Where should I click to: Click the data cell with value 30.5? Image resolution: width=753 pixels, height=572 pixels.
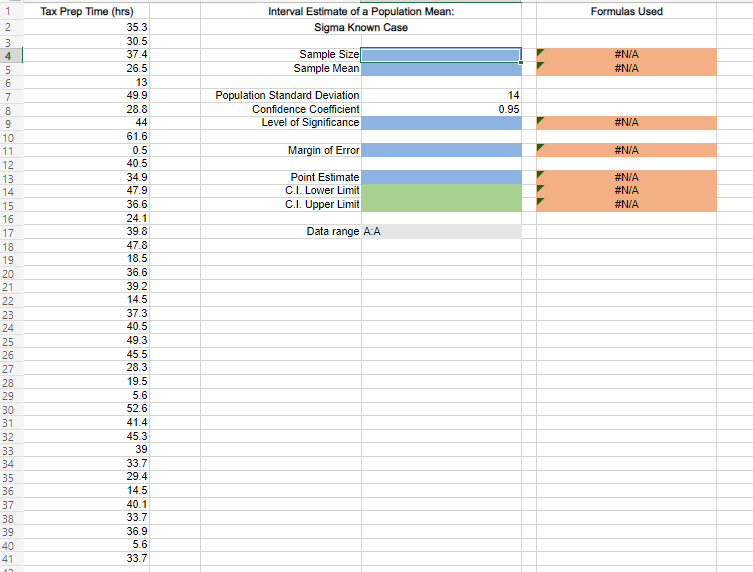86,42
